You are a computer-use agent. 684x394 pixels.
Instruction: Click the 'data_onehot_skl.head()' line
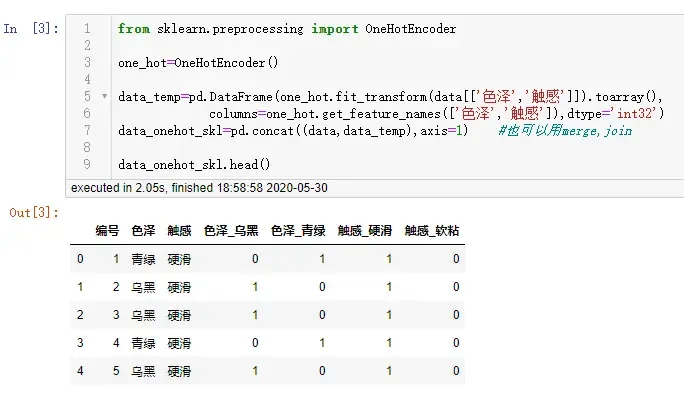point(194,164)
